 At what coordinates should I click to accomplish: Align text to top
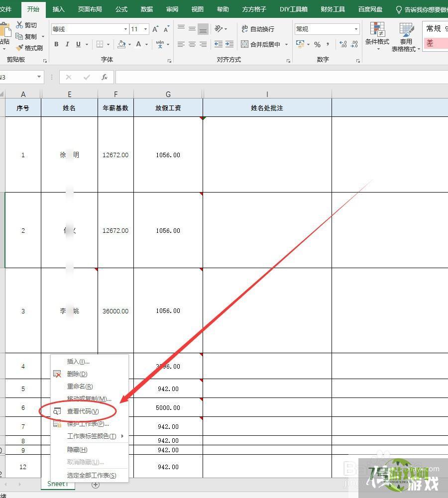tap(181, 28)
